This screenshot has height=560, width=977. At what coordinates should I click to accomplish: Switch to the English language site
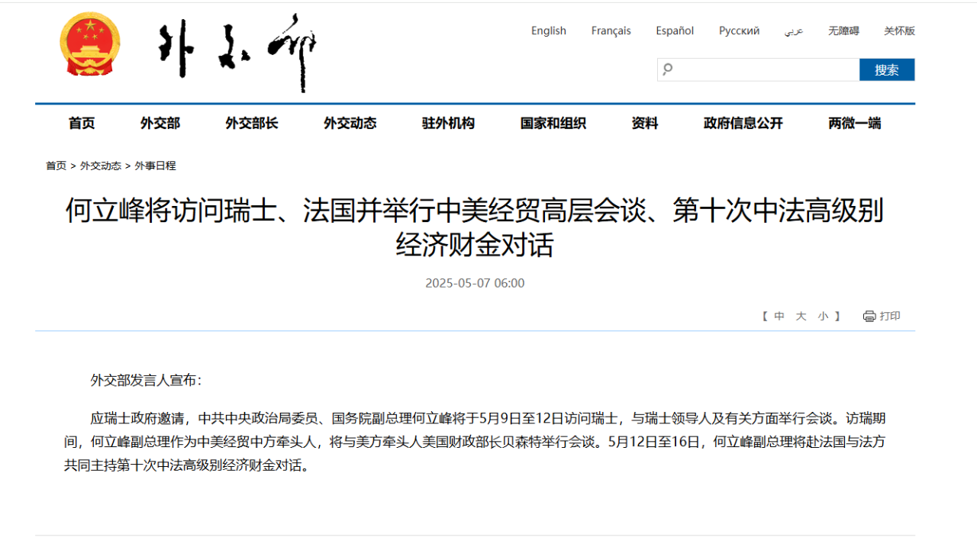coord(548,31)
